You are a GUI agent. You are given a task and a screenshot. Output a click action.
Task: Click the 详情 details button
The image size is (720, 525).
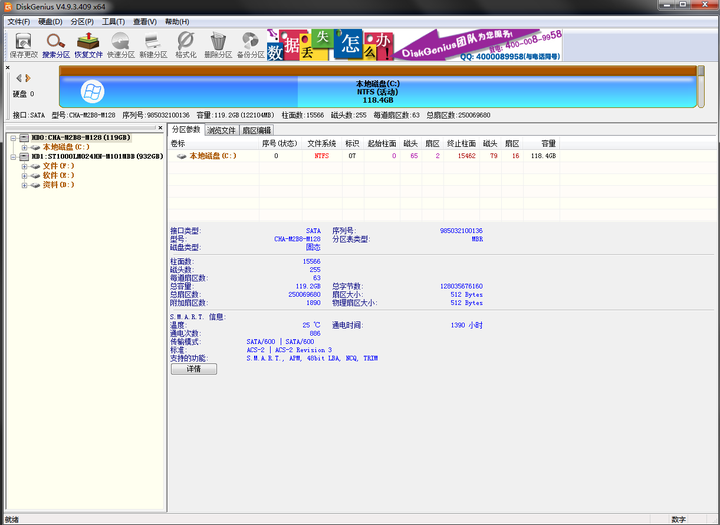coord(194,369)
